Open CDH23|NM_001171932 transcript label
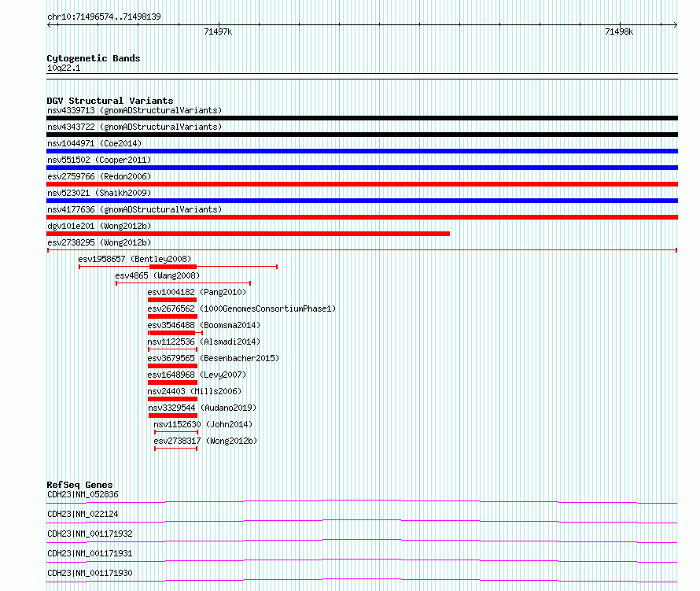The height and width of the screenshot is (591, 700). 90,534
